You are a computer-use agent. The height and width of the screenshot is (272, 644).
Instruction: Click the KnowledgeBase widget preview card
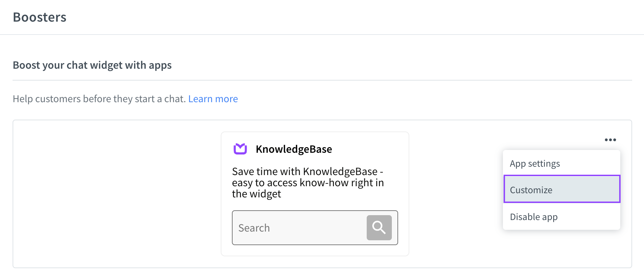pos(315,194)
